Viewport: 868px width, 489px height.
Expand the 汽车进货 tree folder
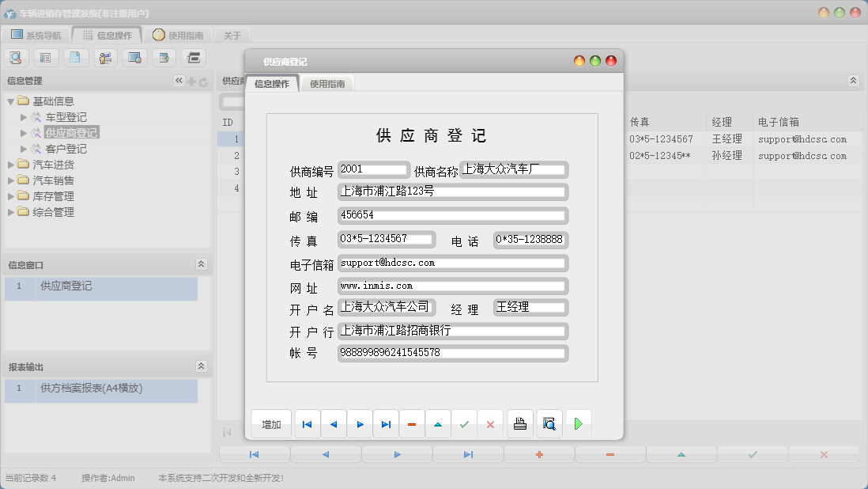[11, 165]
